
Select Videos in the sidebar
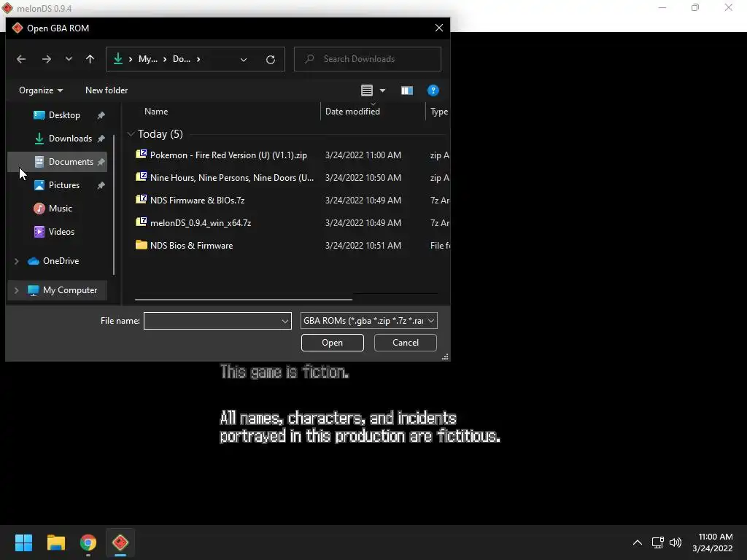tap(57, 232)
